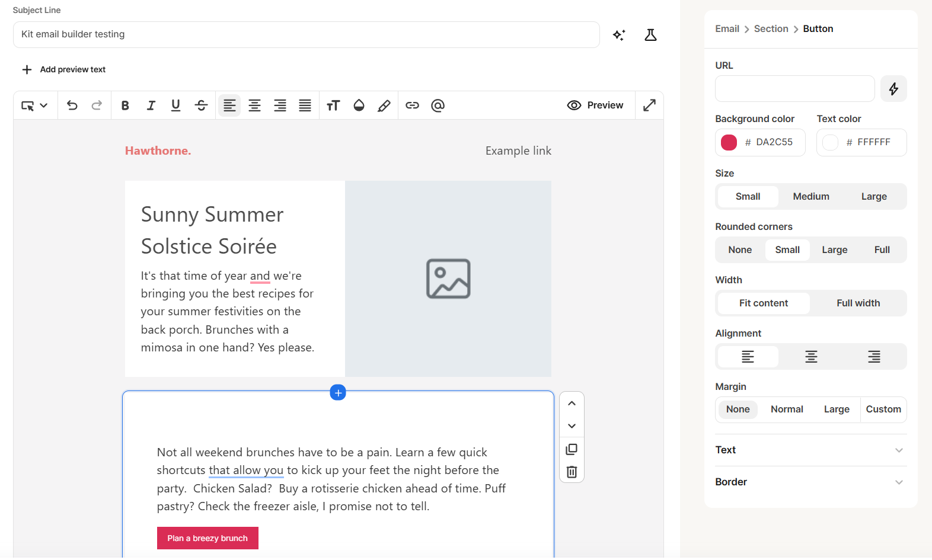The width and height of the screenshot is (932, 560).
Task: Open the AI subject line sparkle tool
Action: point(619,35)
